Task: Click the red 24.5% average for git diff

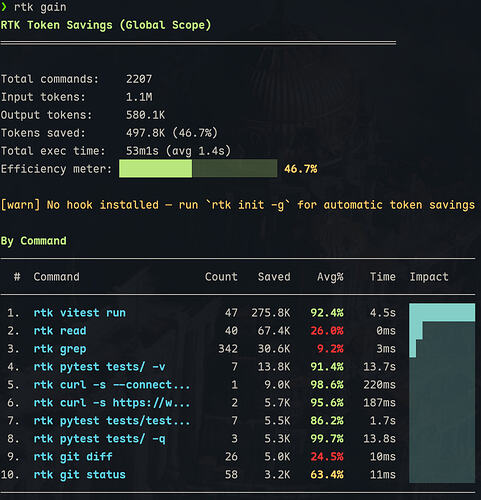Action: (327, 457)
